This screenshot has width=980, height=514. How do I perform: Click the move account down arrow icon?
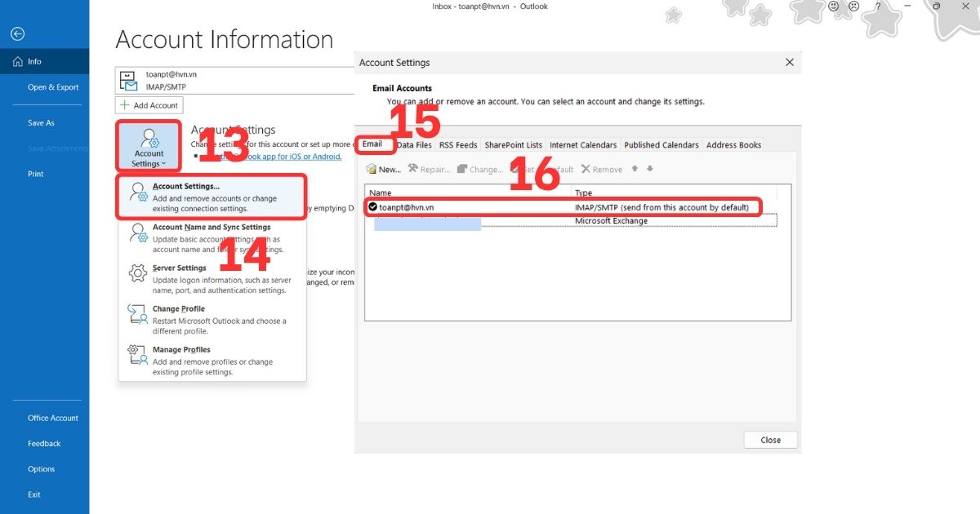648,169
